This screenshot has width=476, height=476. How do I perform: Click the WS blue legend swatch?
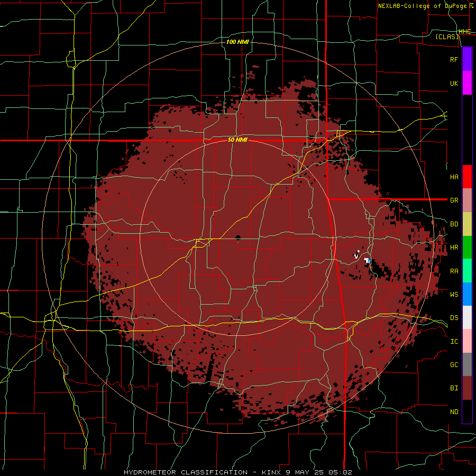click(x=467, y=294)
